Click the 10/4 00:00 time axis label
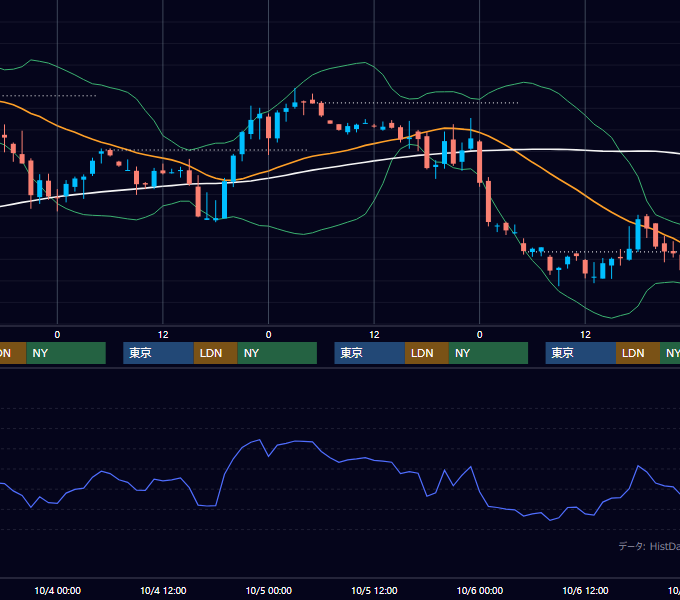Screen dimensions: 680x600 coord(58,590)
